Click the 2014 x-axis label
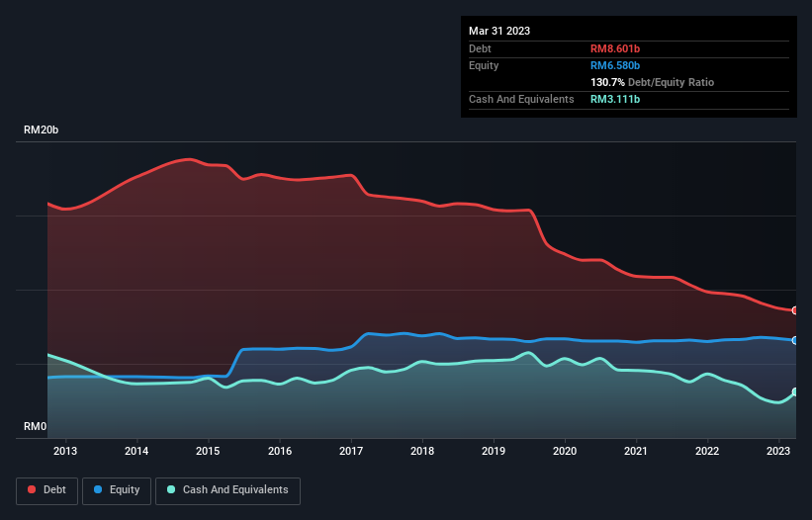The height and width of the screenshot is (520, 812). 136,451
